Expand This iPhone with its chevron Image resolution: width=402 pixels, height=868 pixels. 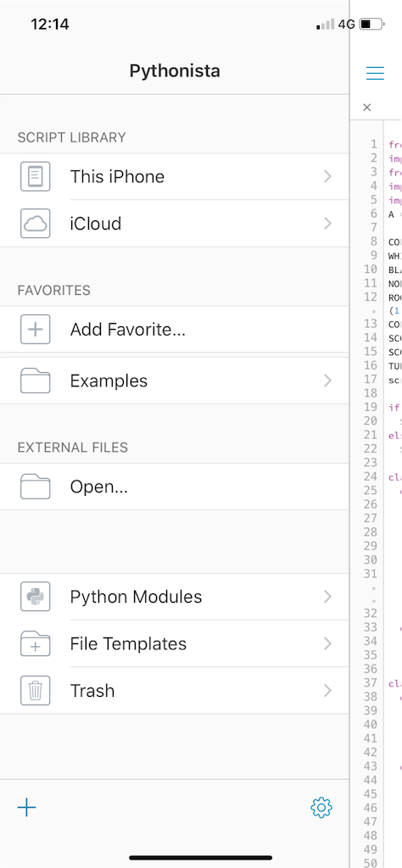(x=328, y=176)
